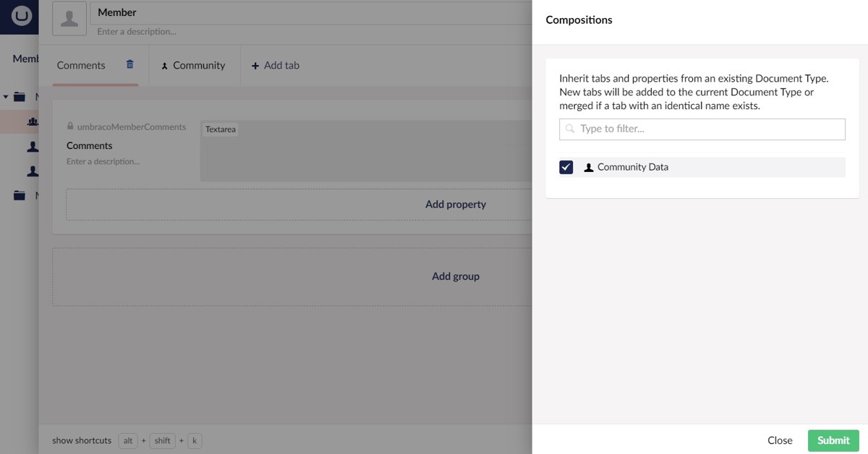The height and width of the screenshot is (454, 868).
Task: Select the Comments tab
Action: tap(80, 65)
